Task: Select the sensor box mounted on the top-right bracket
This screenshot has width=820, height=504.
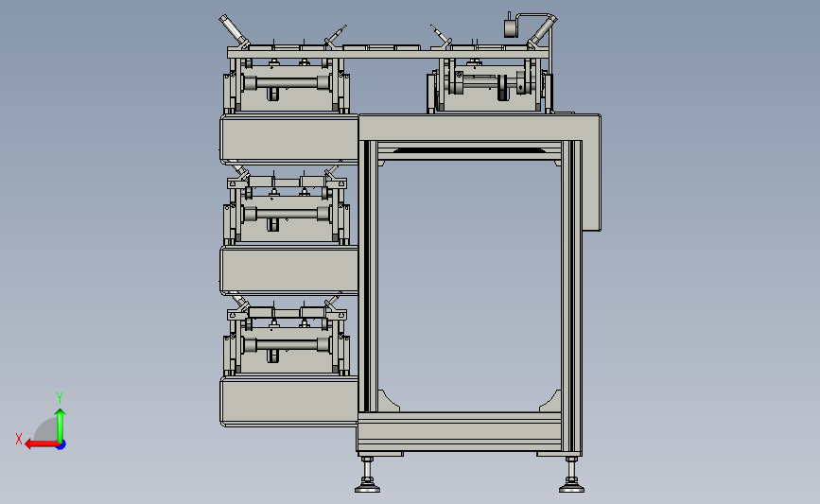Action: click(511, 27)
